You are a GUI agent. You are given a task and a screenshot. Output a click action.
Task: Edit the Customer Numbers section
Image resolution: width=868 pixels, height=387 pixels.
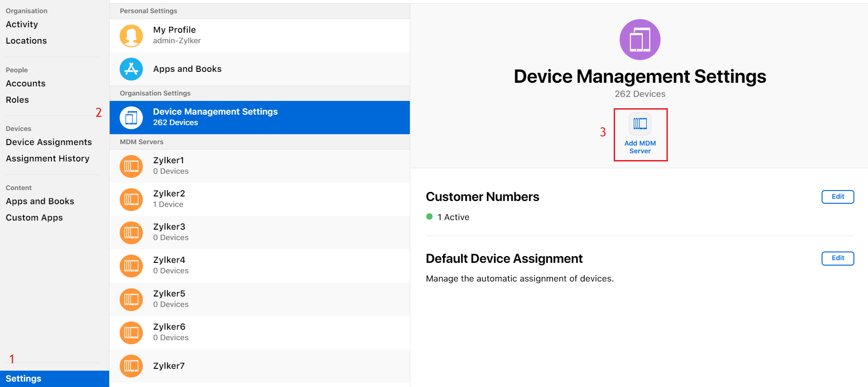tap(838, 197)
